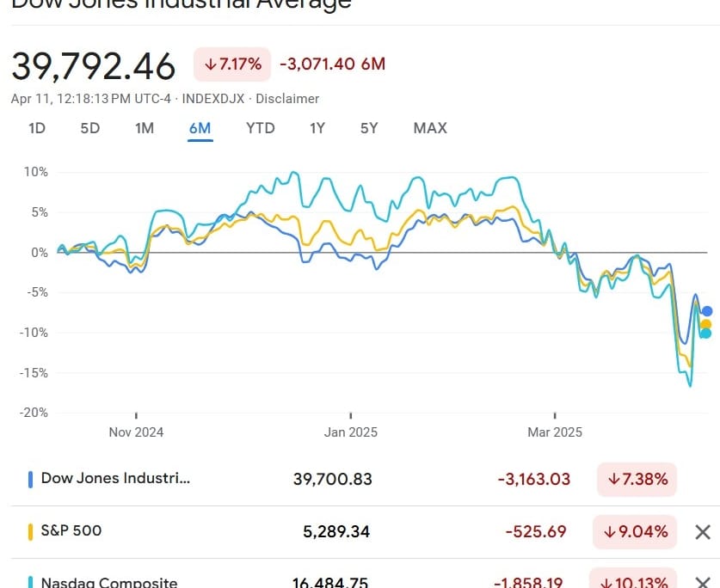Select the 6M range tab

point(200,128)
